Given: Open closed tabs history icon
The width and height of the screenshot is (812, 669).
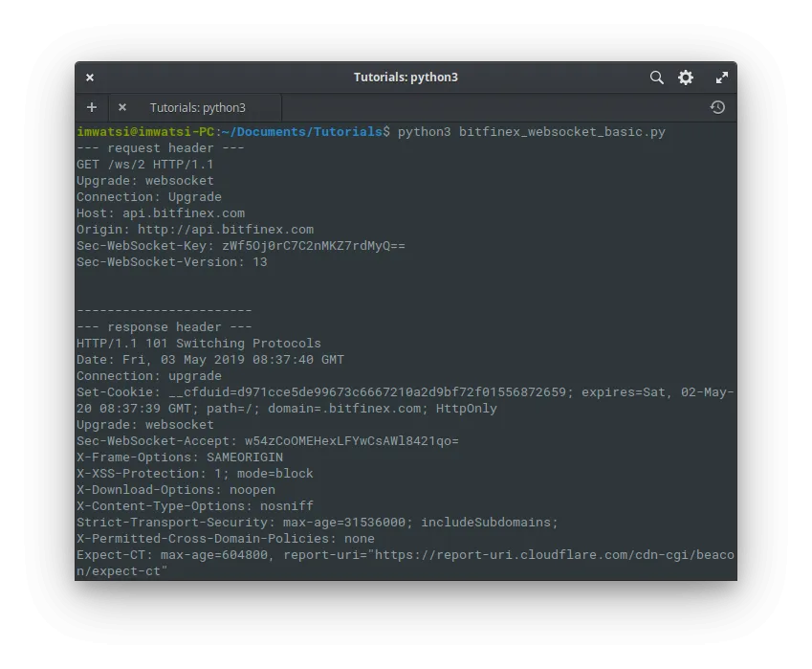Looking at the screenshot, I should click(717, 107).
